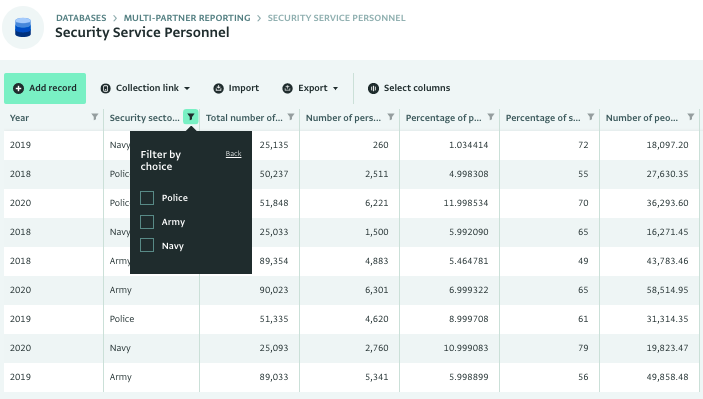This screenshot has height=399, width=703.
Task: Check the Army filter checkbox
Action: tap(147, 221)
